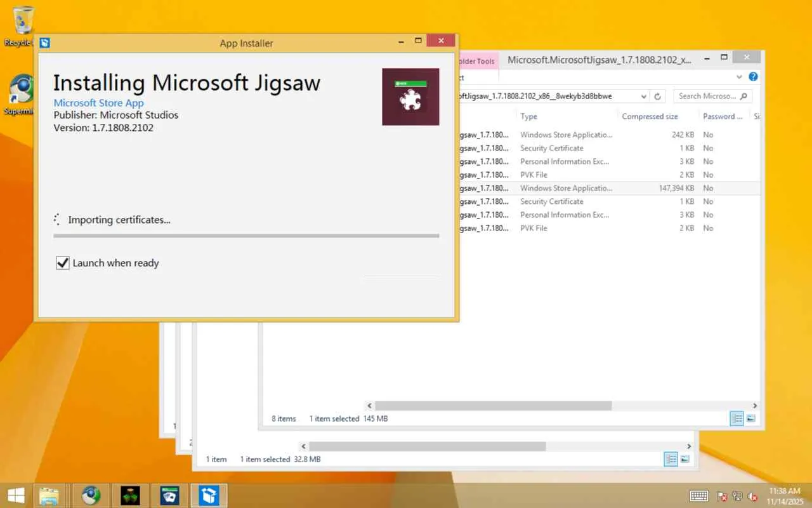
Task: Open the Windows Start button
Action: (x=16, y=495)
